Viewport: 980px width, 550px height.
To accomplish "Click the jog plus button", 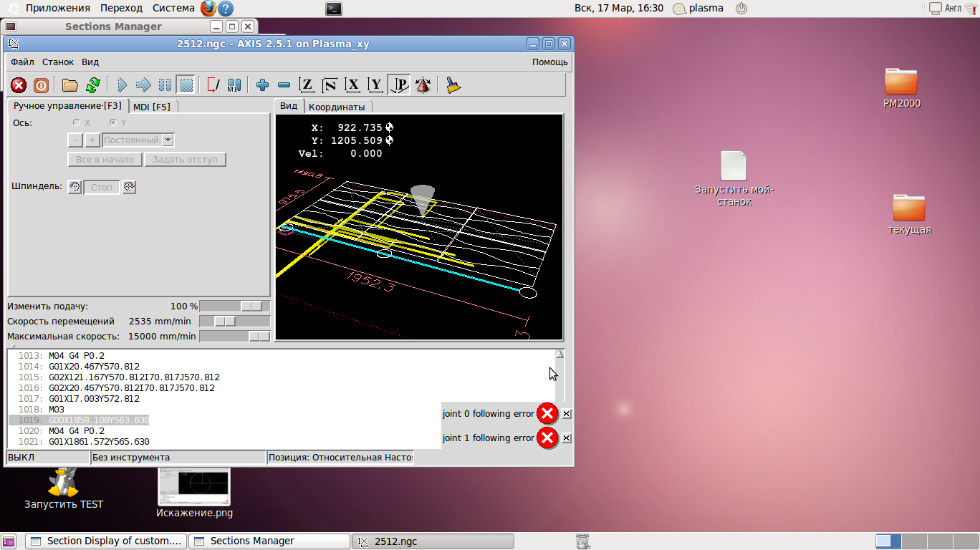I will click(92, 140).
